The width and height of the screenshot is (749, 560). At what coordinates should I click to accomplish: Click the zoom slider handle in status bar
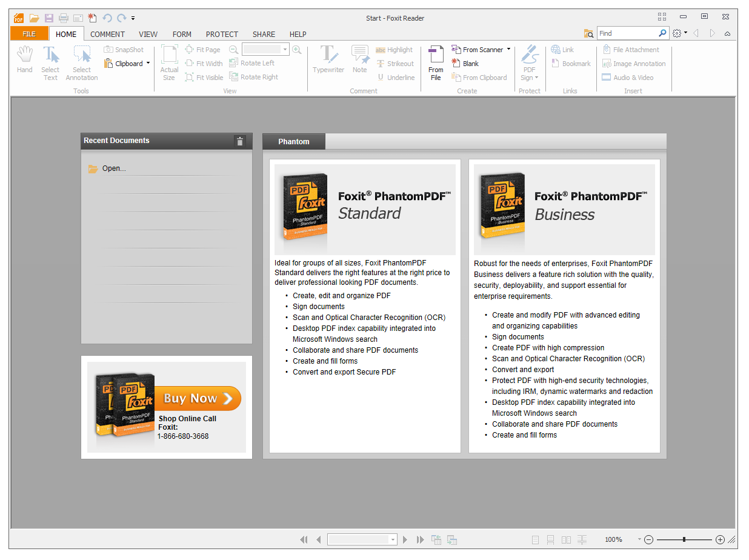tap(684, 539)
